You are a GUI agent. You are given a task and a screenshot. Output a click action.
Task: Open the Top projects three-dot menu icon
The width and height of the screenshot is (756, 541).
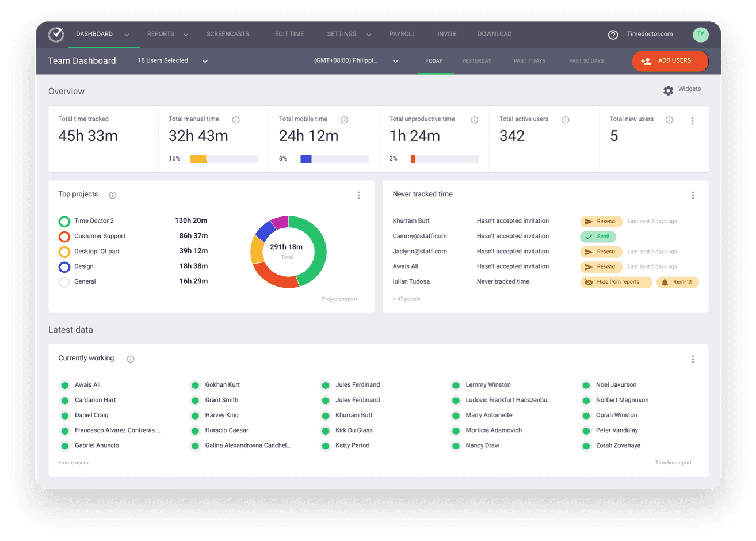tap(358, 195)
